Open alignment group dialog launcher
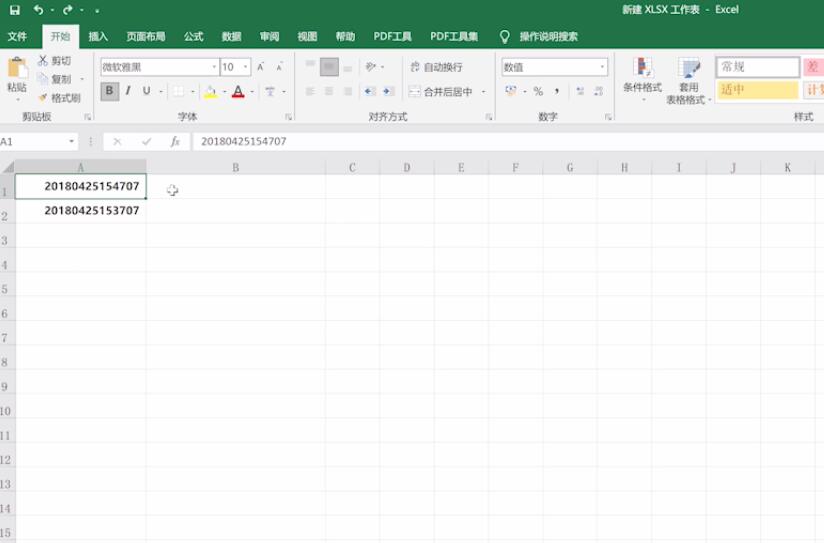The image size is (824, 543). [x=489, y=117]
